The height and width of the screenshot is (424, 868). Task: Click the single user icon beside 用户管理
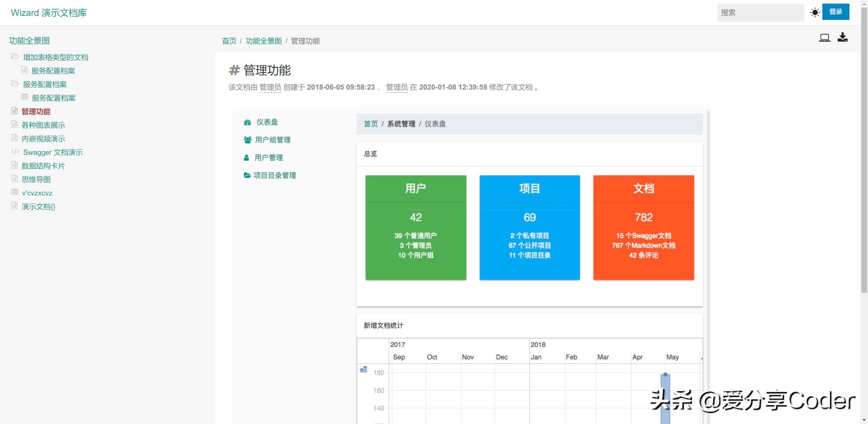(246, 157)
